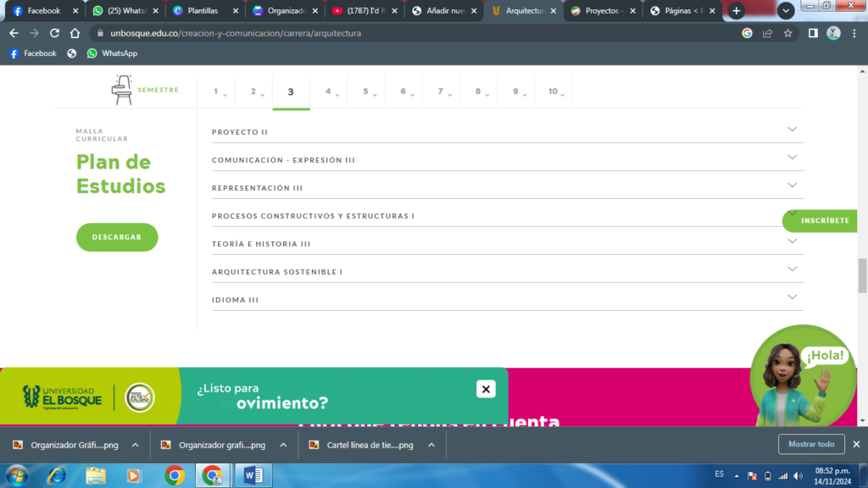Open the Windows Start menu
868x488 pixels.
click(16, 475)
